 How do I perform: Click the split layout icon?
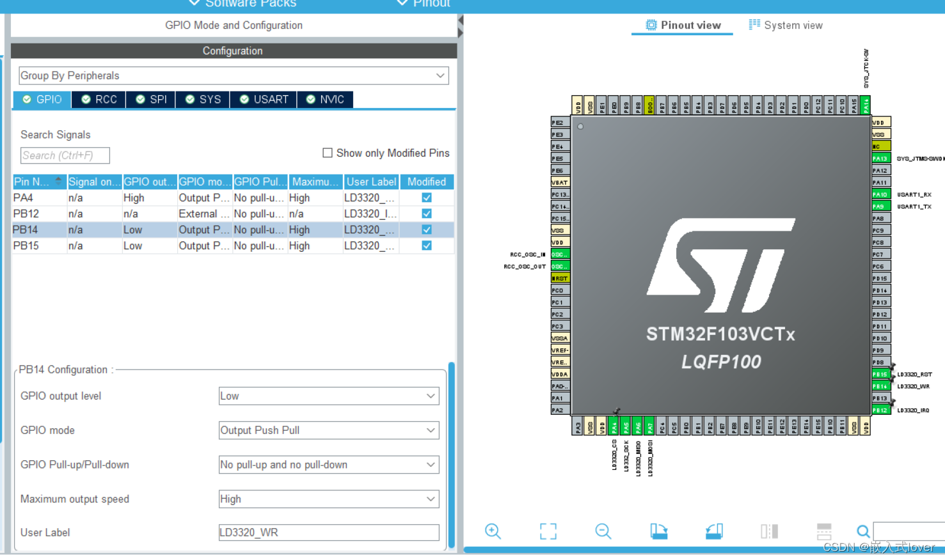pyautogui.click(x=824, y=531)
